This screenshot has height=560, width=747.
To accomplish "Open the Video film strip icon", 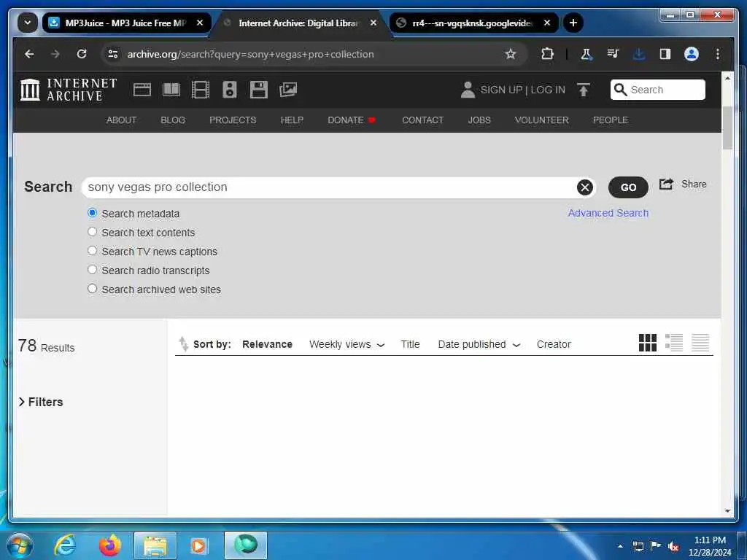I will 201,90.
